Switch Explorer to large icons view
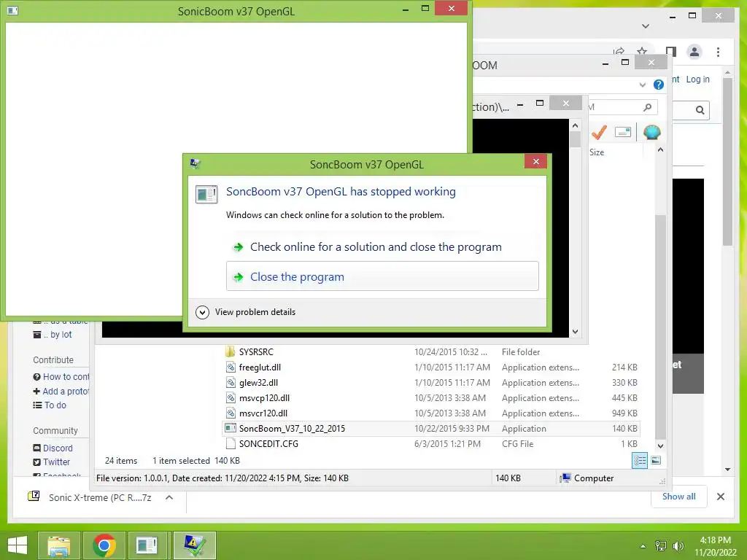 click(656, 460)
